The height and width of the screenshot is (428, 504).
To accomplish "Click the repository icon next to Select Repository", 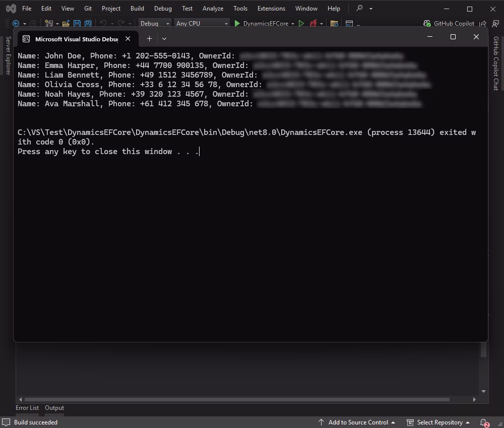I will [x=410, y=422].
